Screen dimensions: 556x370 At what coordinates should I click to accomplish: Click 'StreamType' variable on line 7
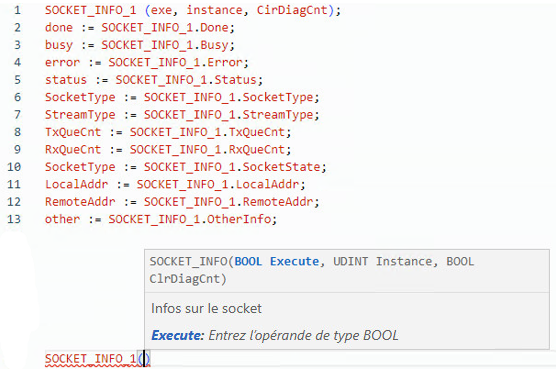click(x=80, y=115)
